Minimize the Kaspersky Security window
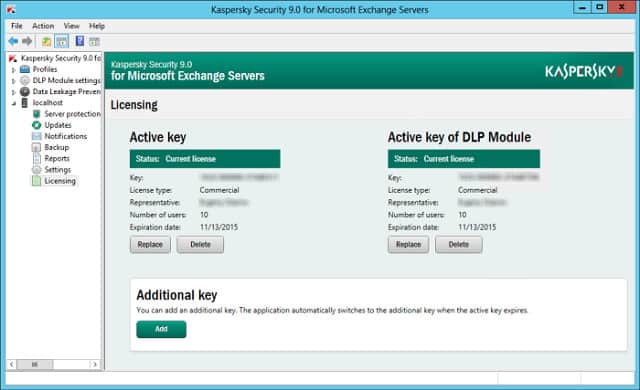640x390 pixels. [x=582, y=8]
